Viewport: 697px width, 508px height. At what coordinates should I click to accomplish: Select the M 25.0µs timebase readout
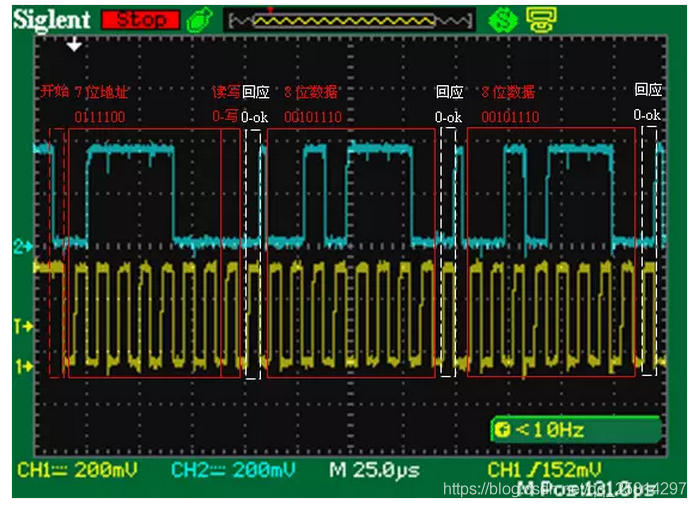click(374, 470)
